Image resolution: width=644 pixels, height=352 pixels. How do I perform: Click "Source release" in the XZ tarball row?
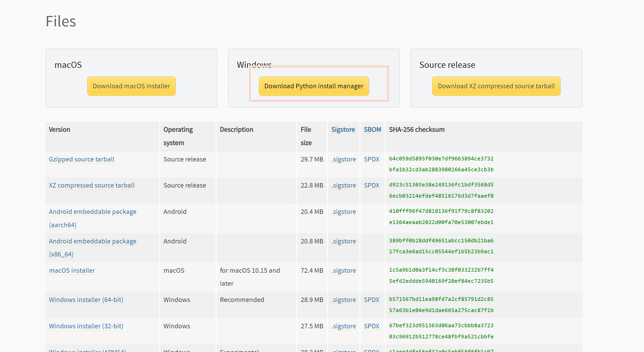pyautogui.click(x=185, y=185)
